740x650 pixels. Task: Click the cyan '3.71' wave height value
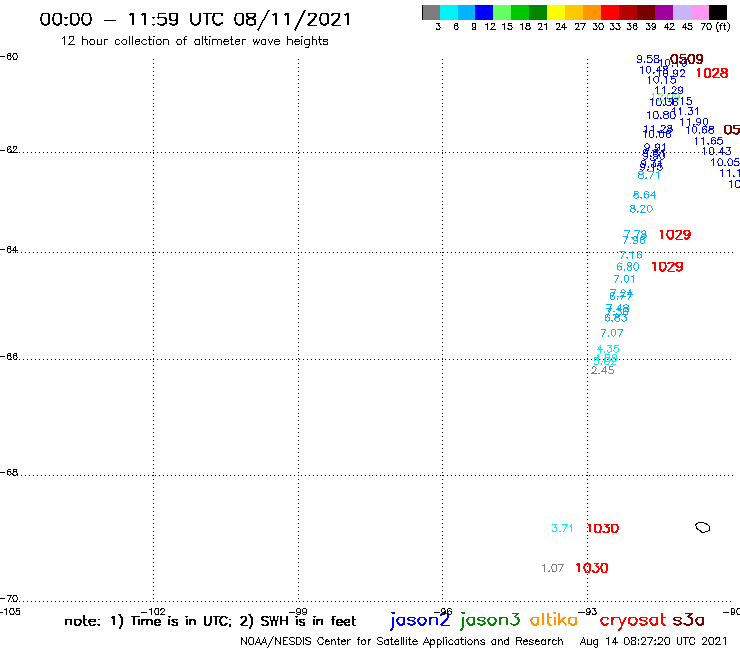(x=562, y=528)
